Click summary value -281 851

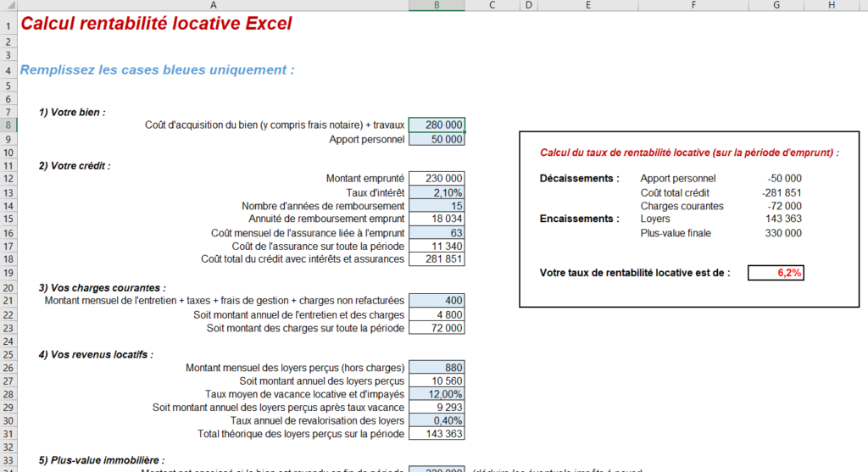pos(782,192)
